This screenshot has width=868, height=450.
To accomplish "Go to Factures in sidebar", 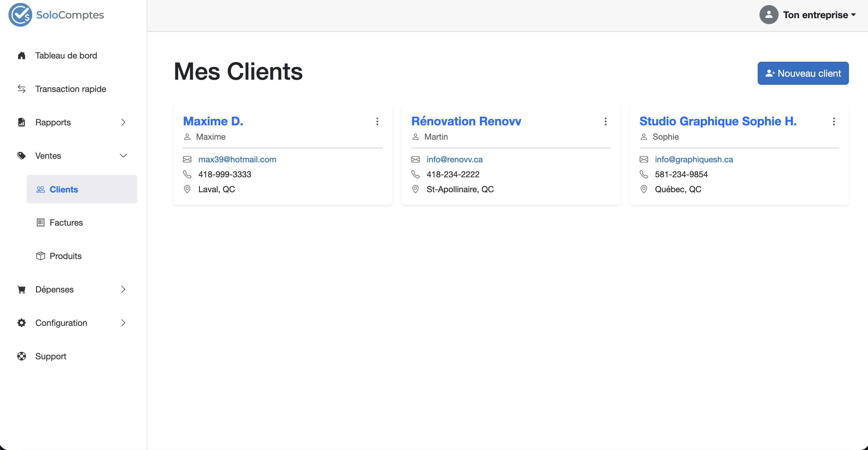I will pos(66,223).
